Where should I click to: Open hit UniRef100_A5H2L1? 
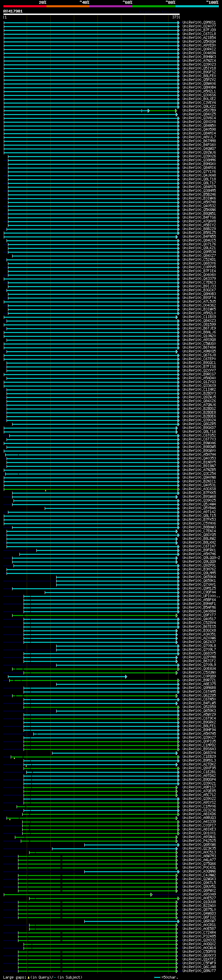tap(199, 91)
